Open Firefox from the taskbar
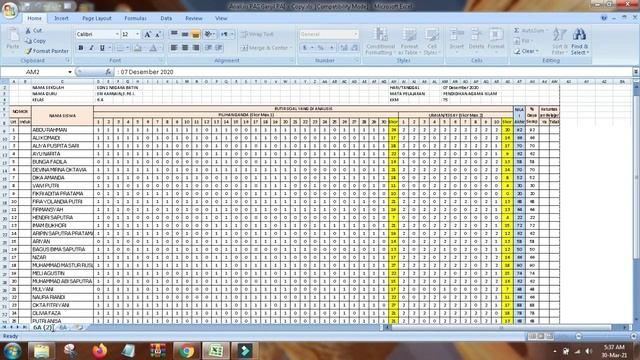Screen dimensions: 640x360 (x=100, y=351)
